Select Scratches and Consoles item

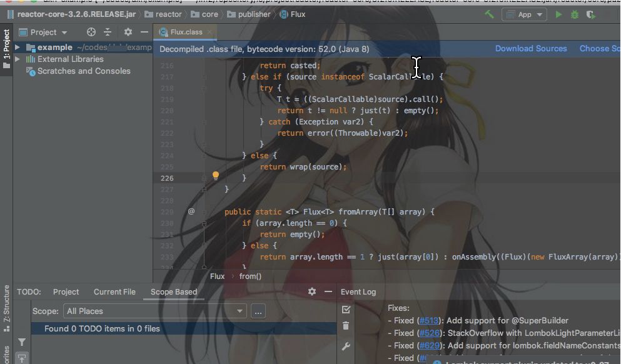(x=78, y=71)
